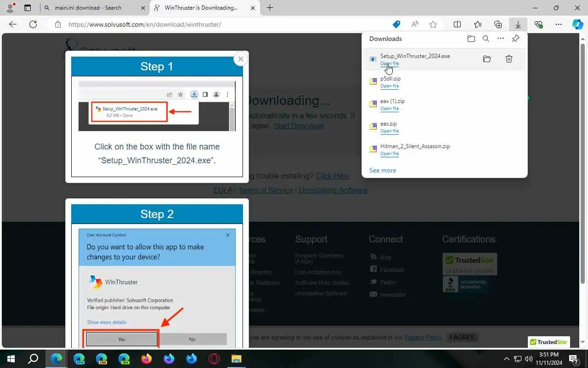Open the Twitter link under Connect
The image size is (588, 368).
[x=388, y=282]
